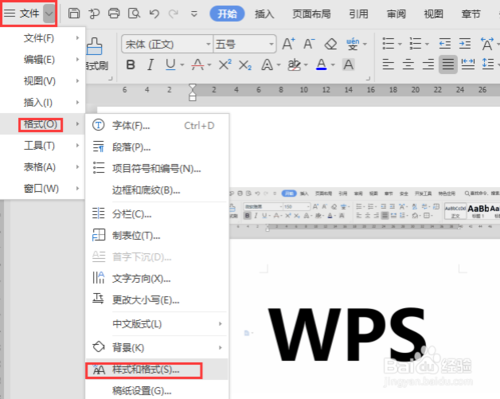Click the line spacing icon
The image size is (500, 399).
pos(488,64)
